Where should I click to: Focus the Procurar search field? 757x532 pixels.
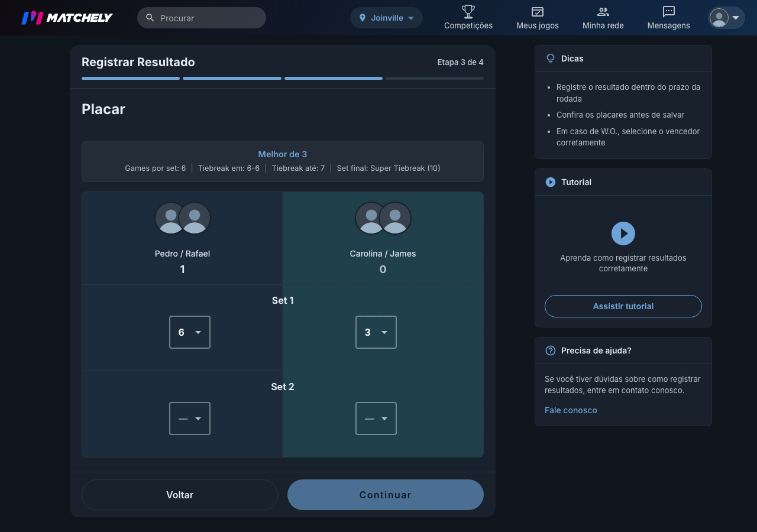pyautogui.click(x=202, y=18)
